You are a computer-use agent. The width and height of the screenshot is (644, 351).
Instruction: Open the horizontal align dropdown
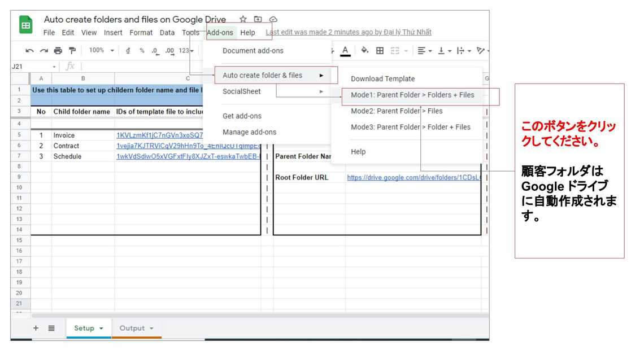pyautogui.click(x=425, y=51)
